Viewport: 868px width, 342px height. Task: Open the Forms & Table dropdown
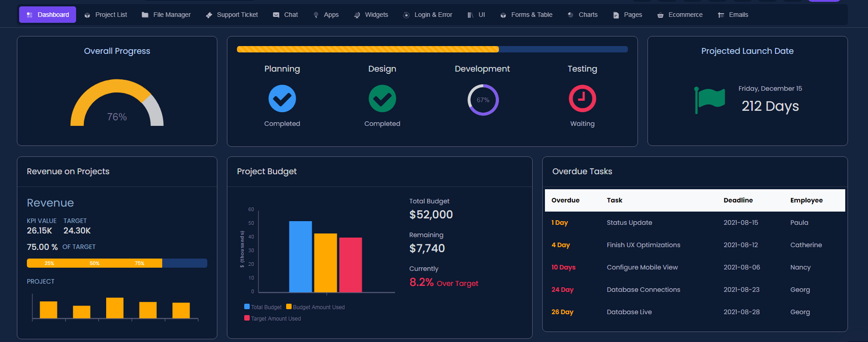(526, 15)
